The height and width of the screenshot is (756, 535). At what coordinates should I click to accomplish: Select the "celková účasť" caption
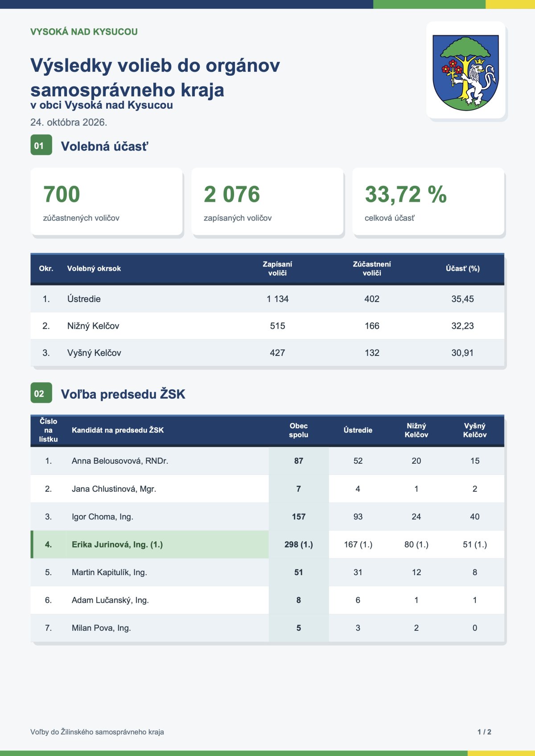point(390,218)
